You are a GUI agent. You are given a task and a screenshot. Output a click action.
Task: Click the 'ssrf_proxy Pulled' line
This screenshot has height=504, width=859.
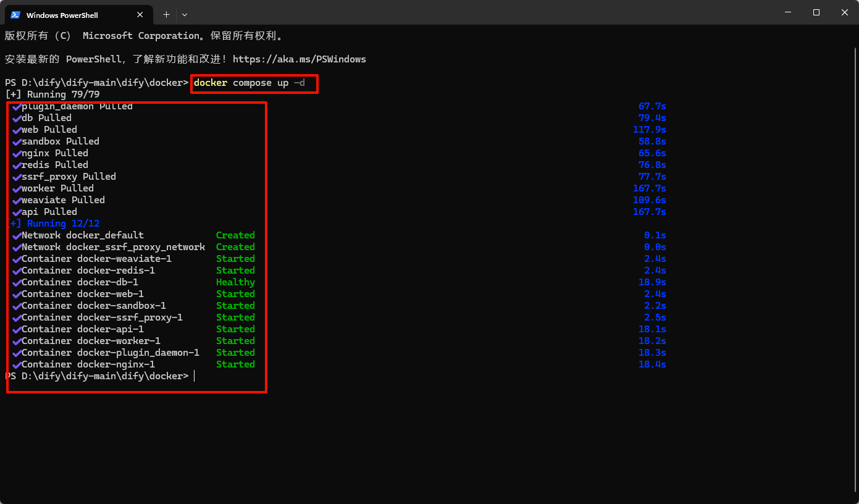pos(69,177)
